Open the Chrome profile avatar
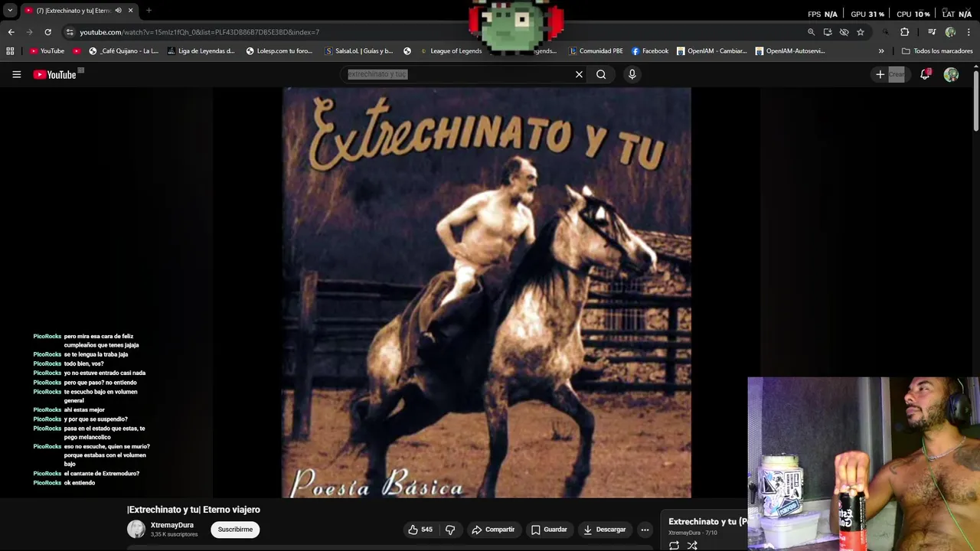This screenshot has width=980, height=551. click(x=950, y=32)
